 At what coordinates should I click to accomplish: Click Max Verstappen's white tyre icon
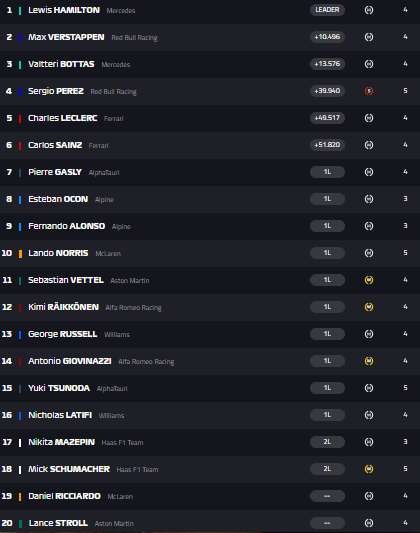coord(369,37)
